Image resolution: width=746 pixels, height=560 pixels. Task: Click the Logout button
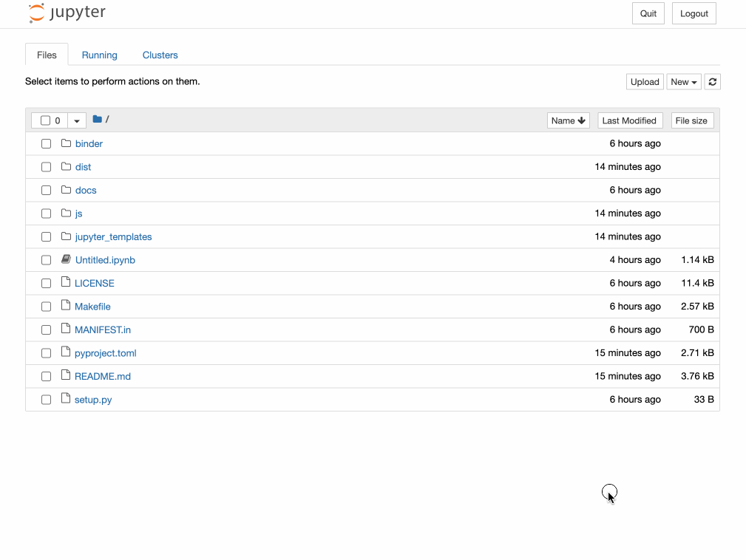(x=694, y=13)
